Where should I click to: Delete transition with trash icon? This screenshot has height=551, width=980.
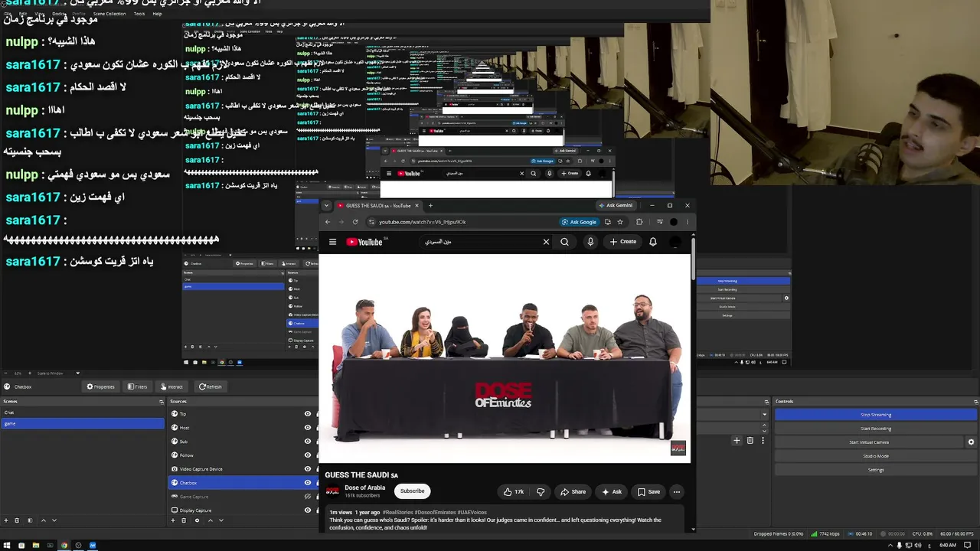coord(750,441)
